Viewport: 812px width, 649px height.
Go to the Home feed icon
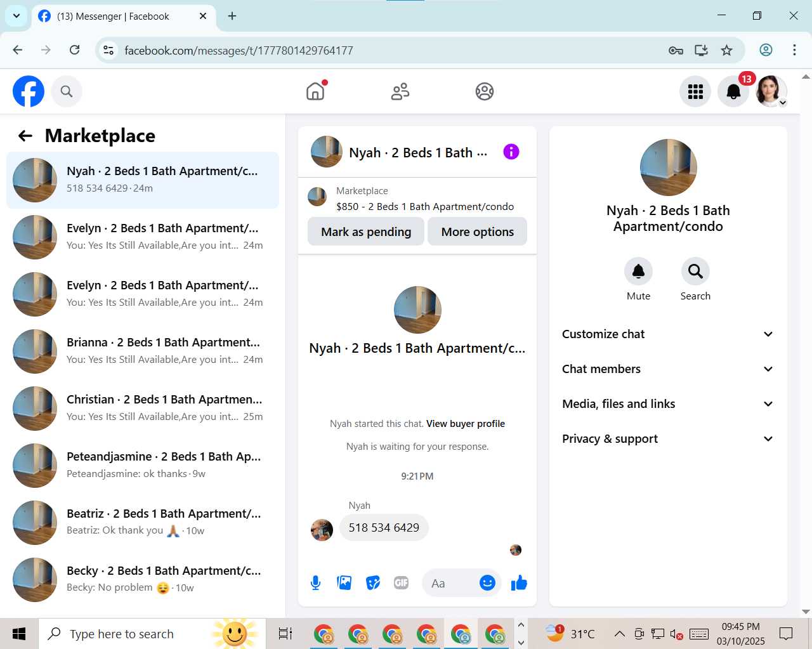[315, 91]
